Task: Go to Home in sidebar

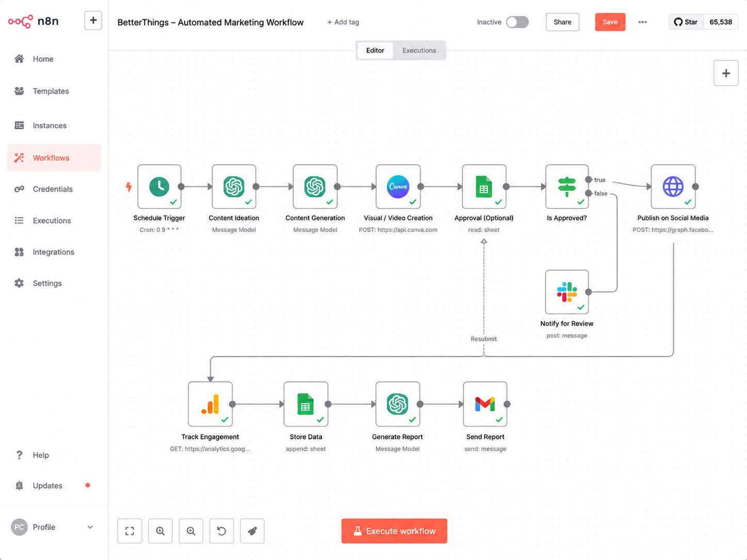Action: pyautogui.click(x=54, y=59)
